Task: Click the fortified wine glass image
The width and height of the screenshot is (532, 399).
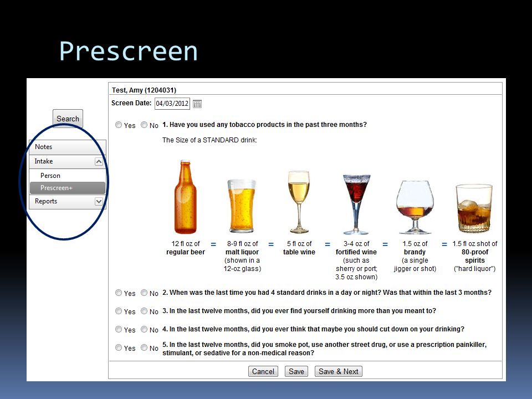Action: click(x=356, y=204)
